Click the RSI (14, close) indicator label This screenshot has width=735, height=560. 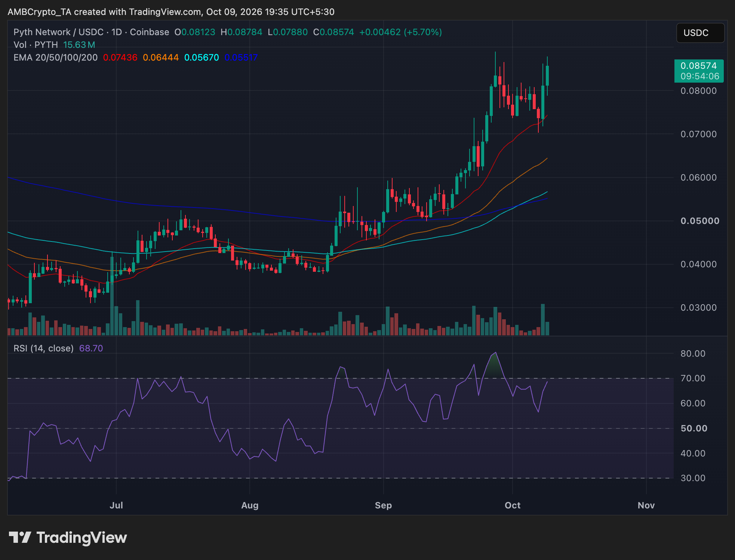(x=43, y=348)
